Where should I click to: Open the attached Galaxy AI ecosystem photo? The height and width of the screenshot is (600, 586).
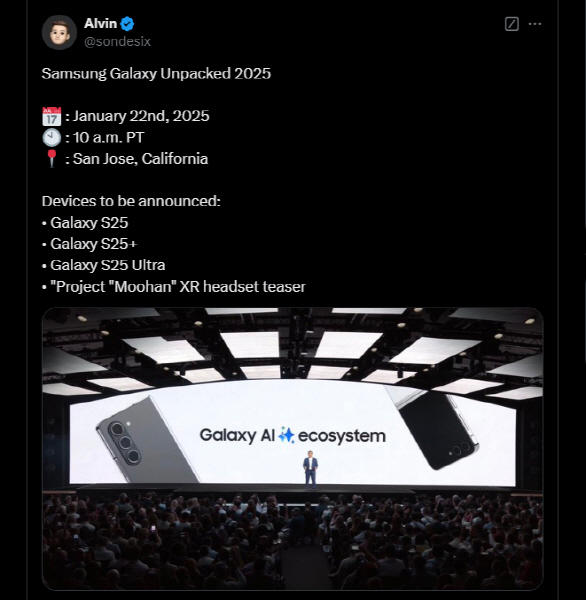click(293, 449)
